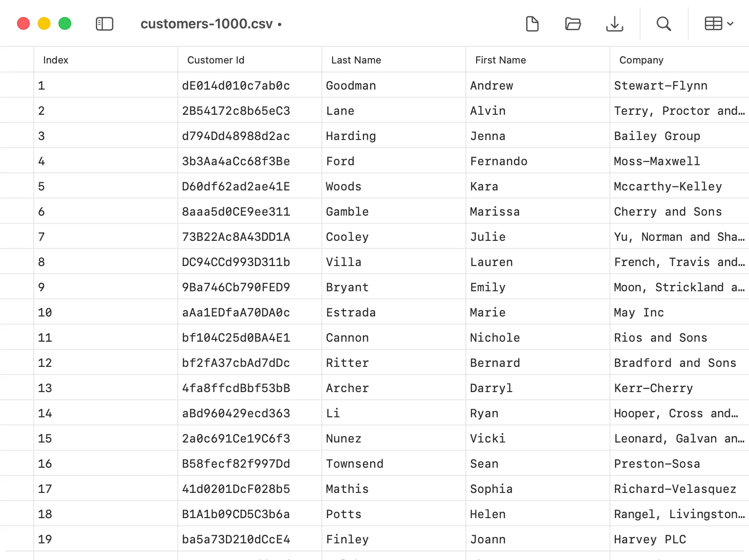This screenshot has height=560, width=749.
Task: Create a new document with the file icon
Action: (x=532, y=24)
